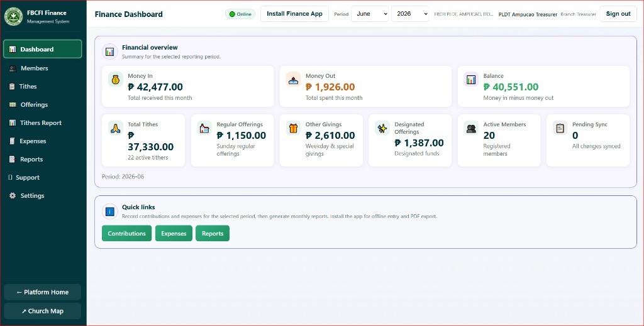
Task: Click the Money In money bag icon
Action: pos(116,80)
